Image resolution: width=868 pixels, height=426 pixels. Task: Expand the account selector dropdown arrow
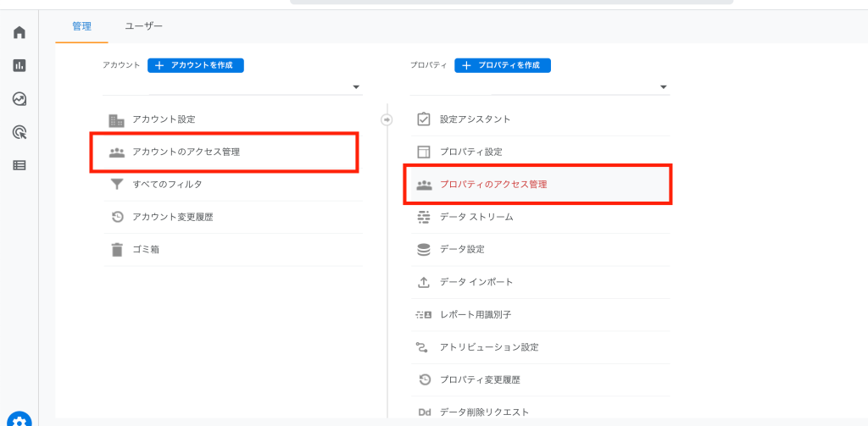coord(356,87)
